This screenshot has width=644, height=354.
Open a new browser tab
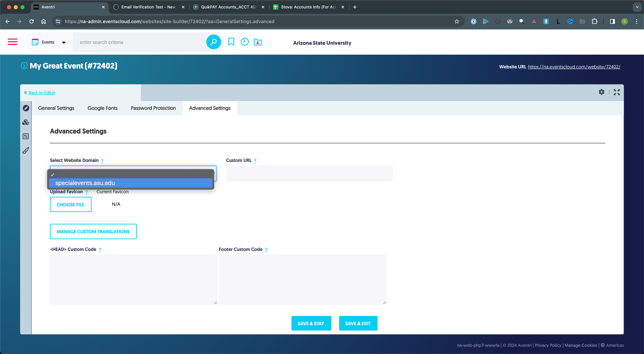pos(355,7)
